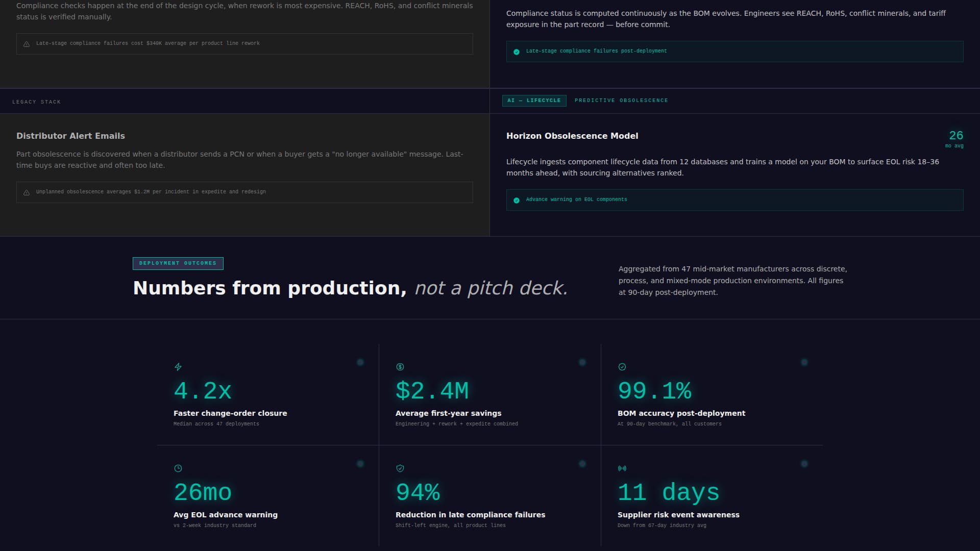
Task: Click the Numbers from production heading
Action: [x=350, y=288]
